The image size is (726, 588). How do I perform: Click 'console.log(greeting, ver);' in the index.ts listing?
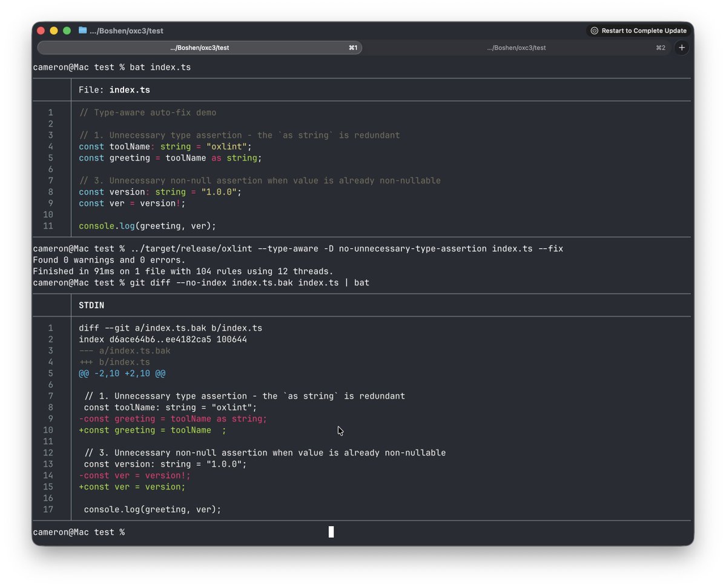click(x=147, y=226)
